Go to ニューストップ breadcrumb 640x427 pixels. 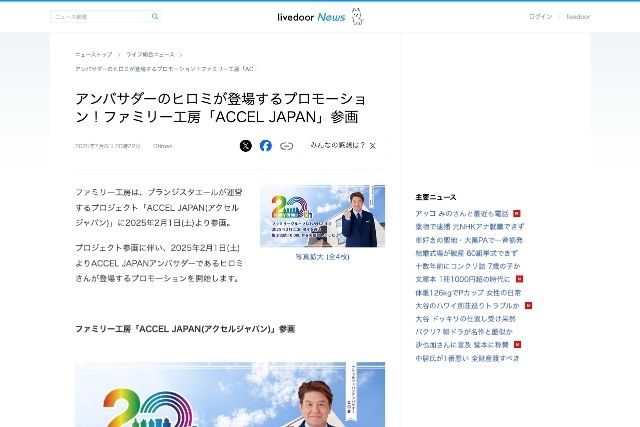pyautogui.click(x=93, y=54)
